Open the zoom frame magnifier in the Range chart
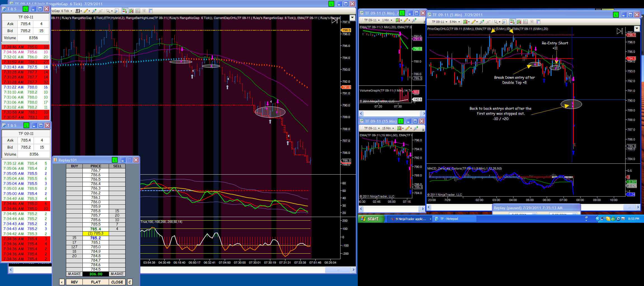 (117, 11)
